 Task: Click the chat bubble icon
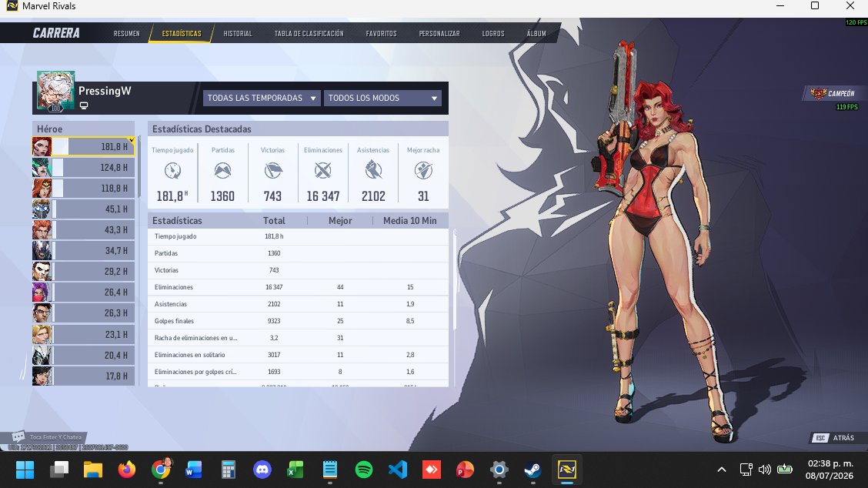[x=18, y=436]
